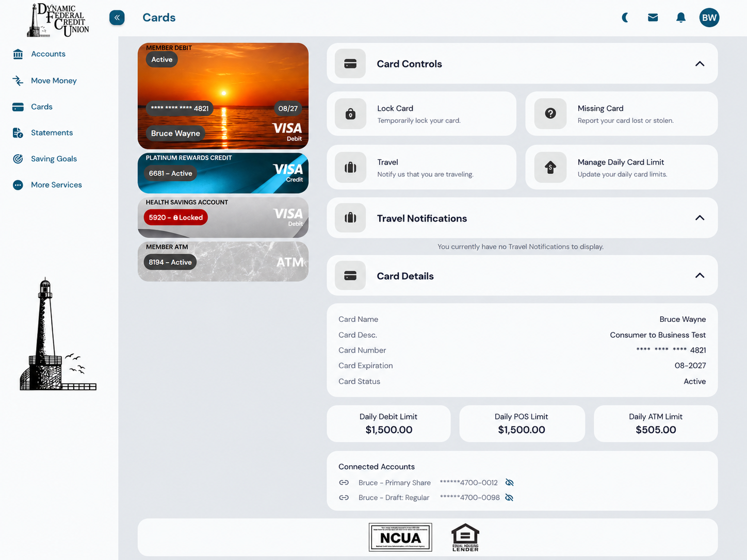
Task: Click the Bruce Wayne name on debit card
Action: click(175, 134)
